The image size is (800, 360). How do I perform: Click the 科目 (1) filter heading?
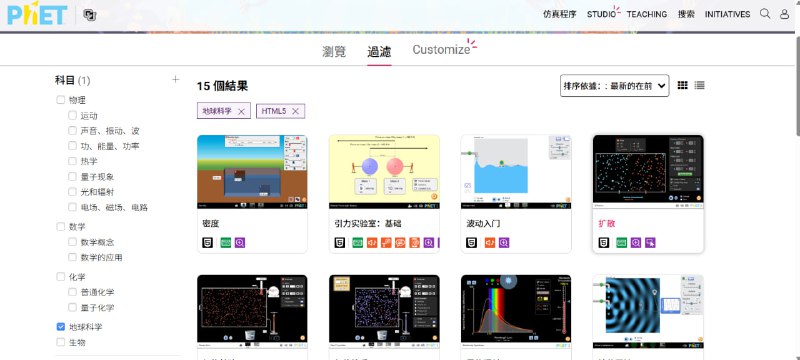point(72,80)
